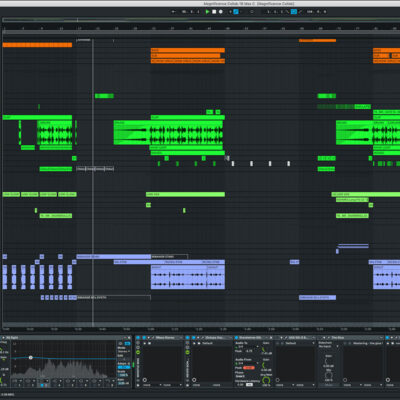Screen dimensions: 400x400
Task: Start playback with the green play button
Action: click(207, 12)
